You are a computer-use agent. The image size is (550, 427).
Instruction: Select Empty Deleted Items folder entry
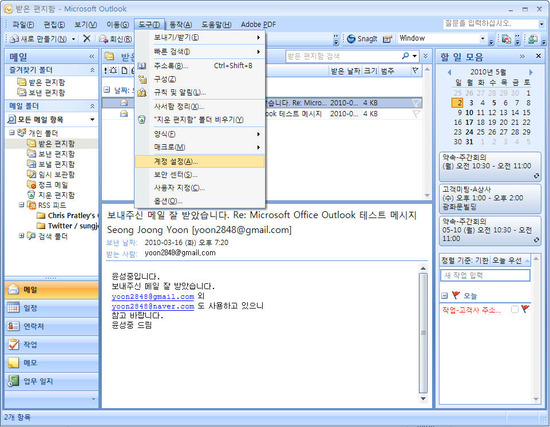pos(200,120)
